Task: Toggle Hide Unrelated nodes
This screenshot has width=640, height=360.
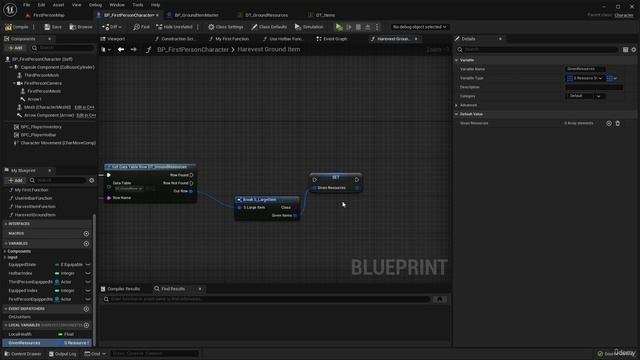Action: tap(174, 27)
